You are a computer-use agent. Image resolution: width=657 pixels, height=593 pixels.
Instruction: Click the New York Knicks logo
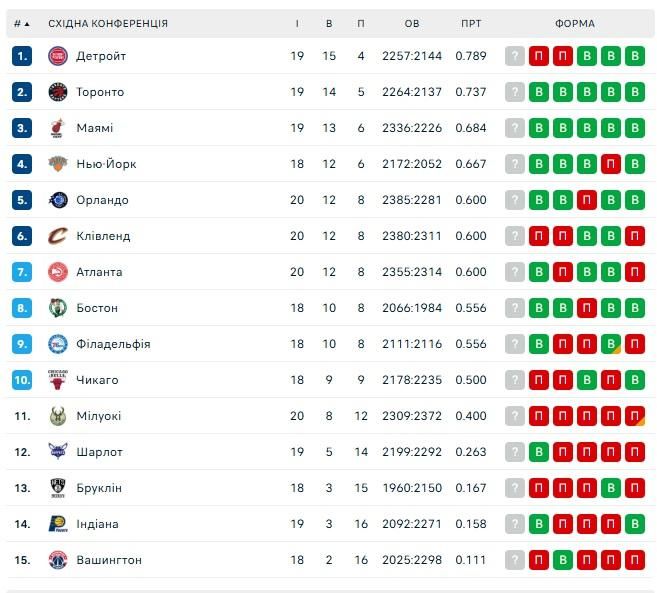click(x=57, y=164)
